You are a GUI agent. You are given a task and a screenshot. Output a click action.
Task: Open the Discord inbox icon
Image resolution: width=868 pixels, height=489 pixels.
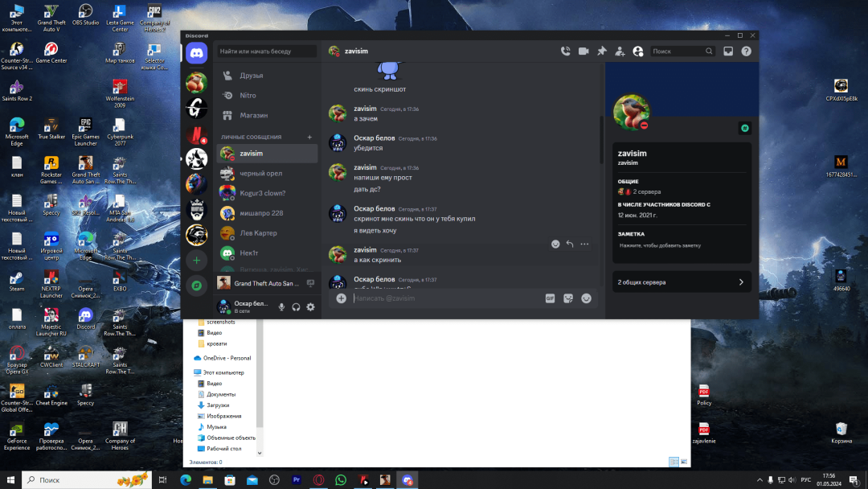(728, 51)
